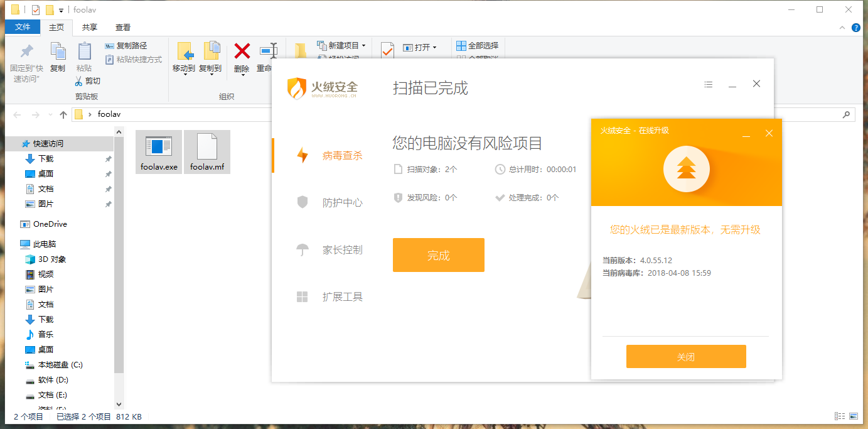Open the 删除 dropdown arrow in ribbon
This screenshot has width=868, height=429.
(242, 77)
